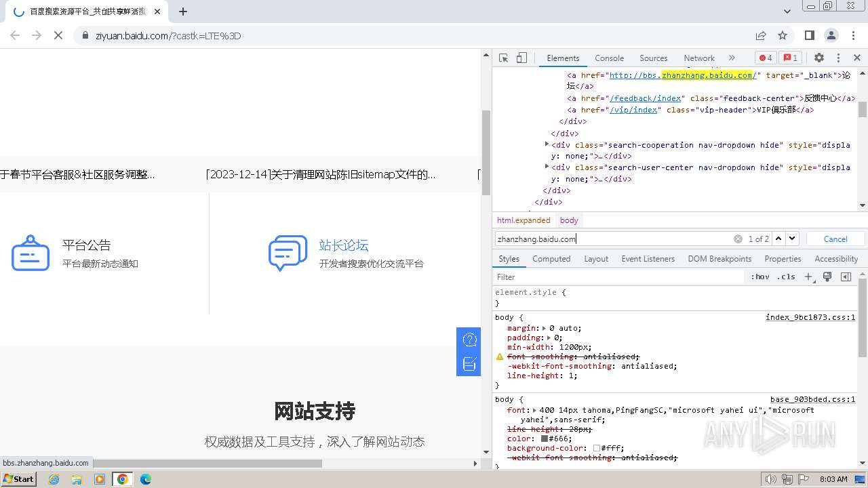Toggle computed styles sidebar icon
Image resolution: width=868 pixels, height=488 pixels.
846,277
